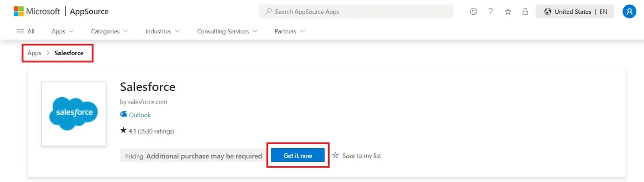Change region United States | EN
The height and width of the screenshot is (182, 644).
(x=575, y=12)
